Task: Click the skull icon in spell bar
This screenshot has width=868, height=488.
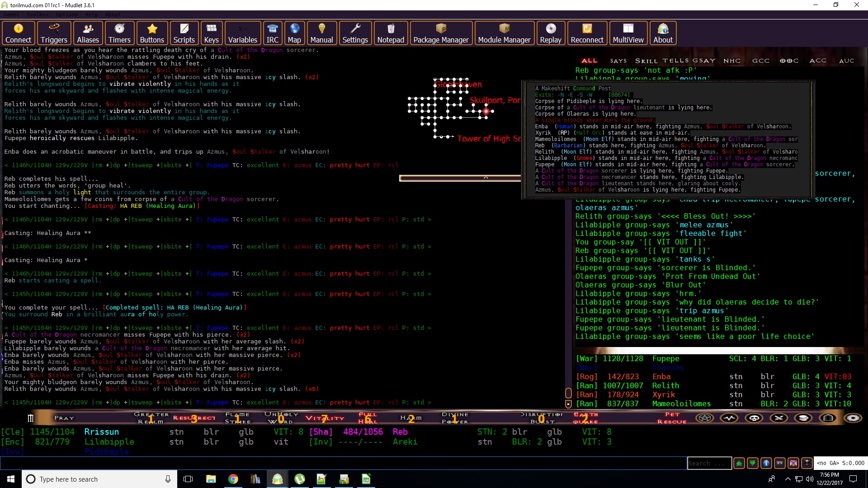Action: click(754, 418)
